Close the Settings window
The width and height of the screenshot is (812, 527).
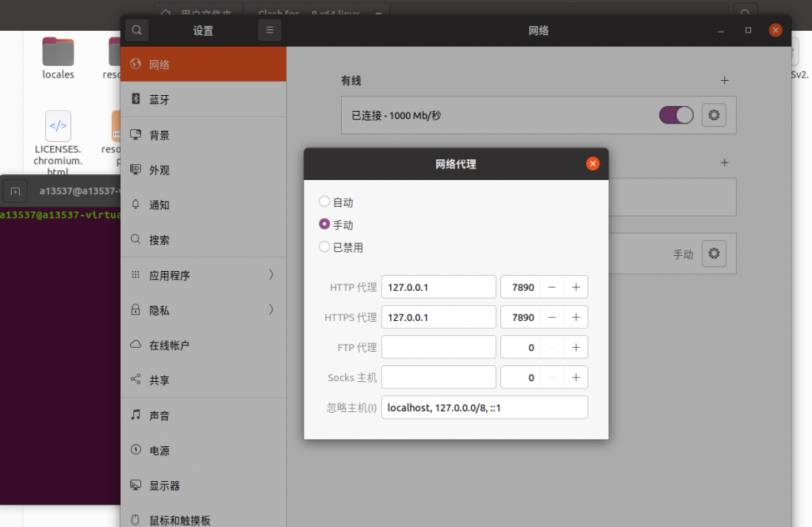click(x=776, y=31)
